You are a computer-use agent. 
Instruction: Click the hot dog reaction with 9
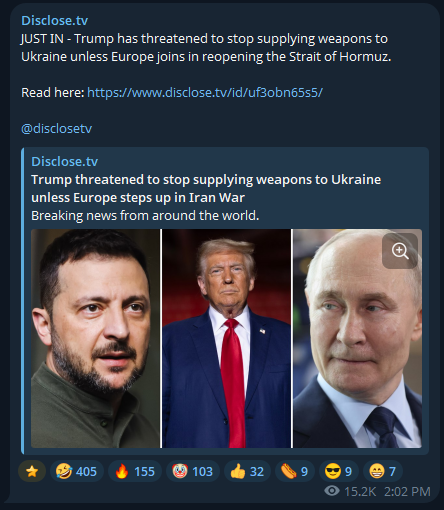(x=295, y=471)
